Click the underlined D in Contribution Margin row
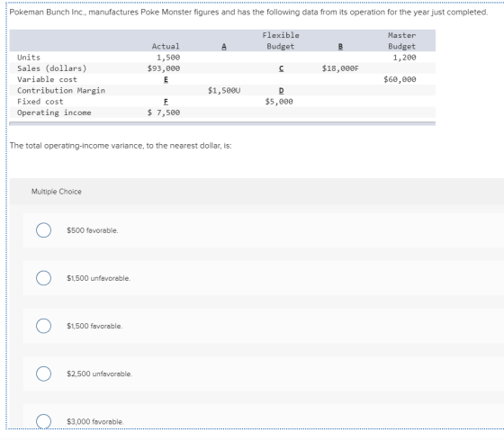The height and width of the screenshot is (441, 504). click(x=281, y=91)
